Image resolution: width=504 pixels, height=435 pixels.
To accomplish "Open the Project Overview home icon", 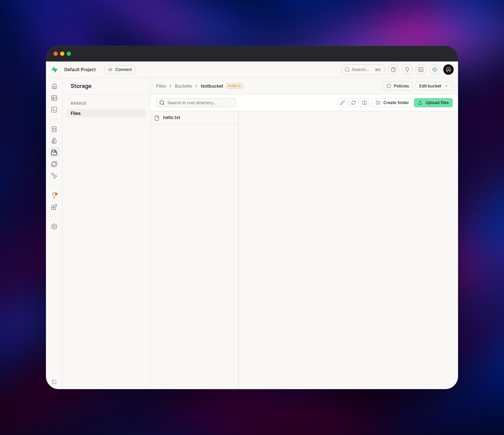I will tap(54, 86).
